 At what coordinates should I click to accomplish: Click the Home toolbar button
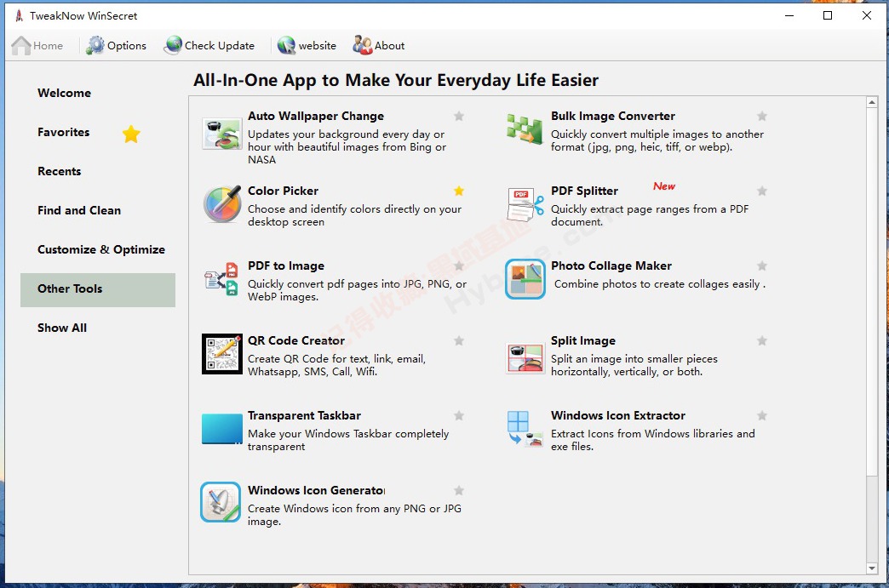pyautogui.click(x=37, y=45)
